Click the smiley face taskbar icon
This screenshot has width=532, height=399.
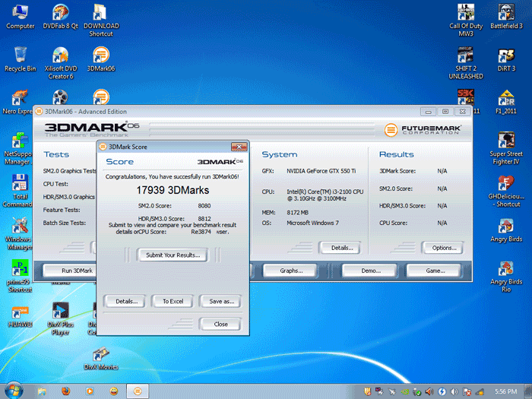coord(114,391)
